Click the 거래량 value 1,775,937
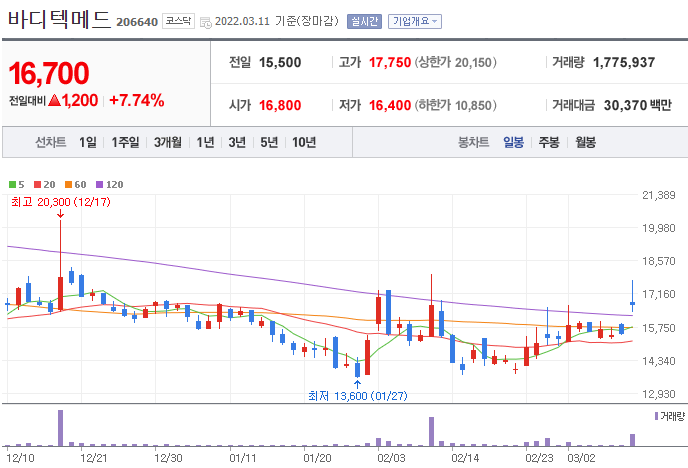 click(x=624, y=62)
